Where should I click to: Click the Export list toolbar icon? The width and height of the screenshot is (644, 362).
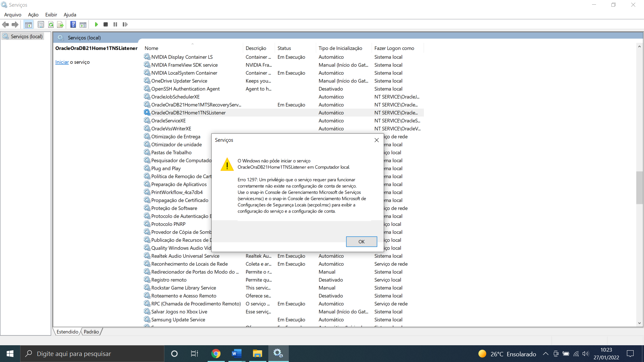point(60,24)
